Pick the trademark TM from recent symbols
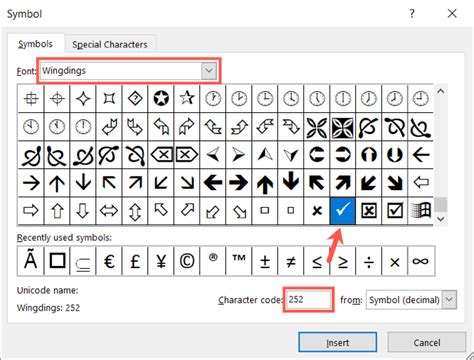This screenshot has height=360, width=474. (x=239, y=261)
